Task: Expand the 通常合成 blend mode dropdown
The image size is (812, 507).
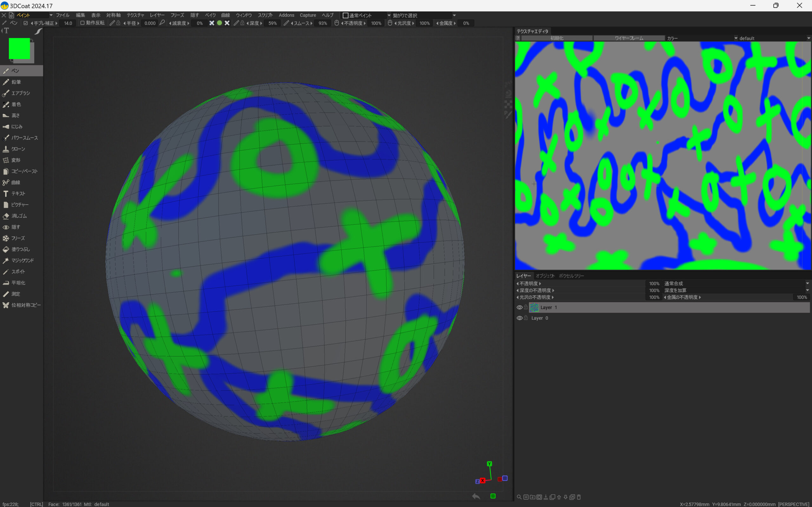Action: 807,284
